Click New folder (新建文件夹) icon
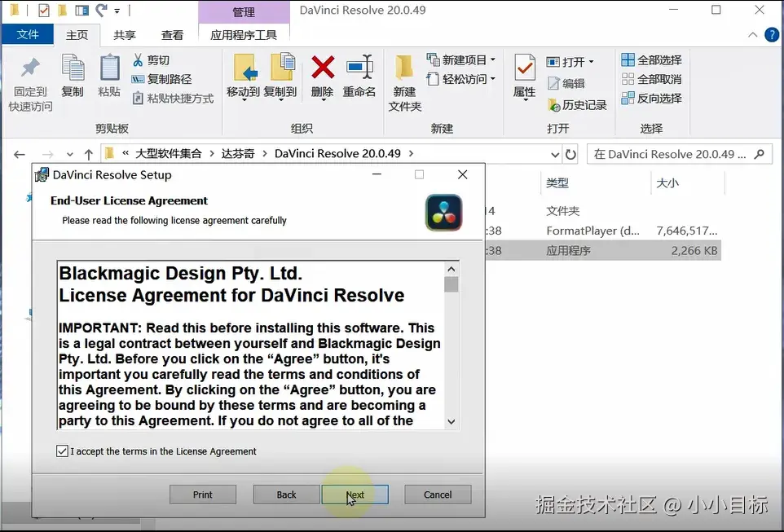The height and width of the screenshot is (532, 784). (404, 68)
